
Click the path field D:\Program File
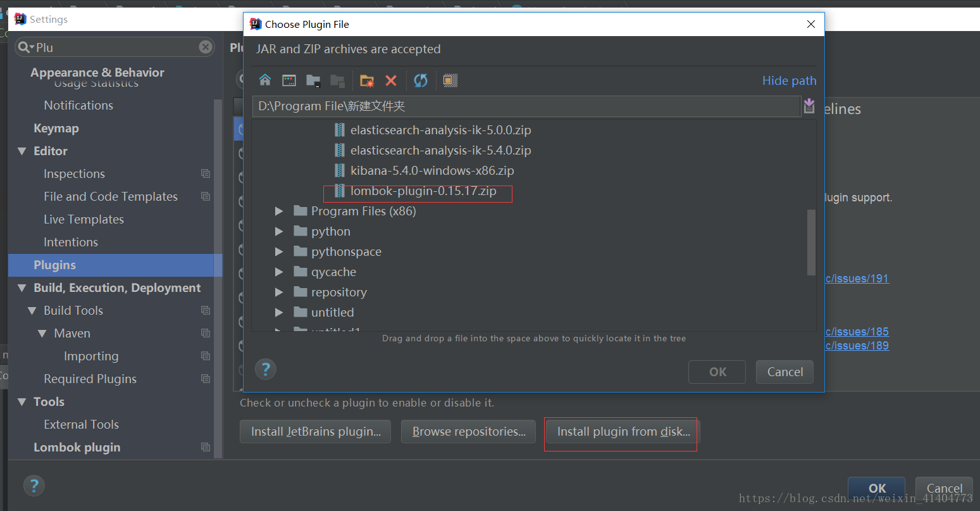click(526, 106)
